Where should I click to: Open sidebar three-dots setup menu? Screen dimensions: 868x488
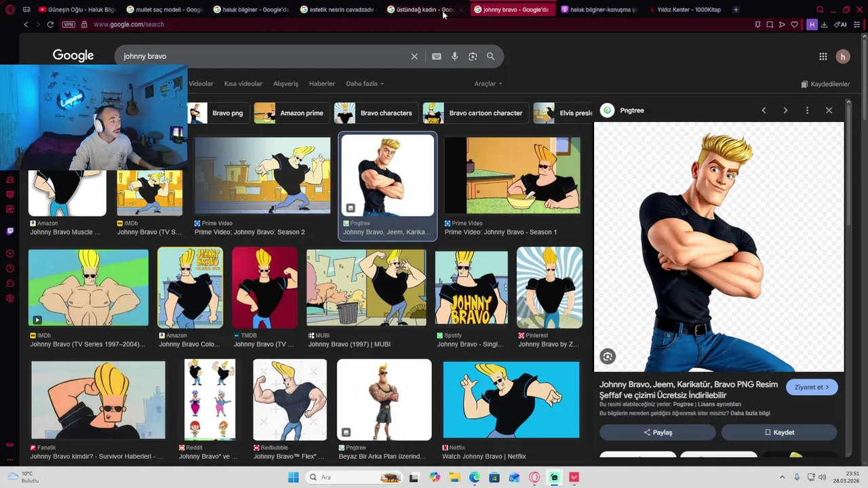(9, 460)
